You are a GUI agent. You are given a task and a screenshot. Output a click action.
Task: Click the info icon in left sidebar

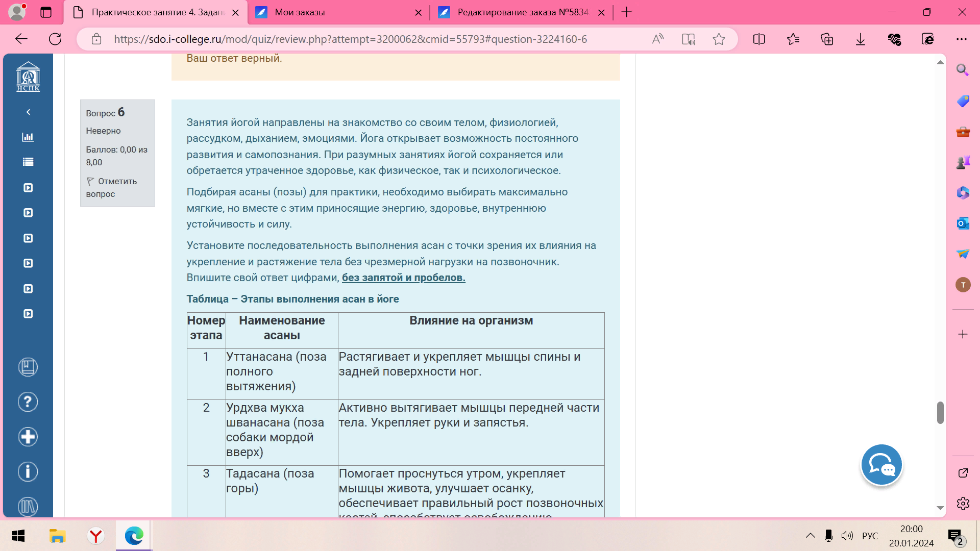(28, 471)
